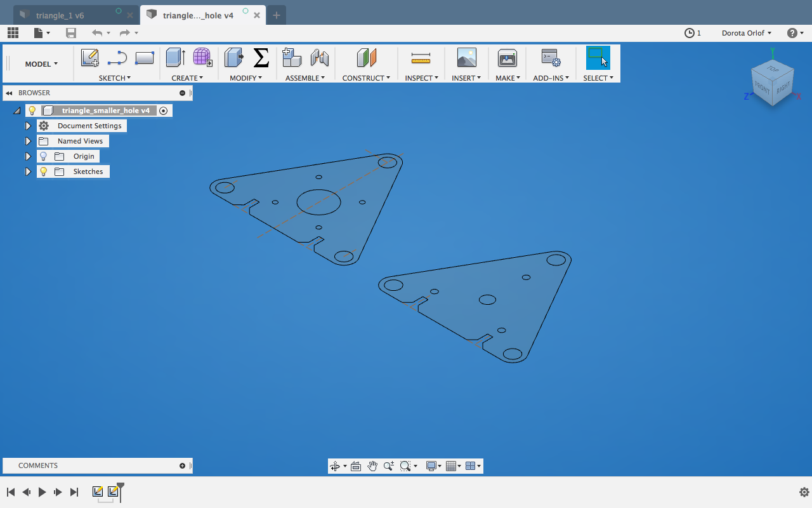Viewport: 812px width, 508px height.
Task: Launch the Create Form tool
Action: (x=202, y=58)
